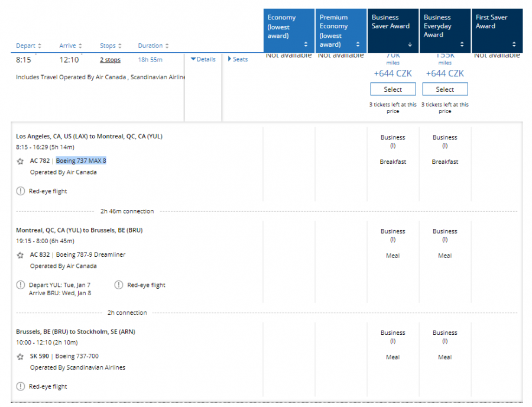Click red-eye info icon on Montreal–Brussels leg
Viewport: 532px width, 407px height.
[119, 285]
